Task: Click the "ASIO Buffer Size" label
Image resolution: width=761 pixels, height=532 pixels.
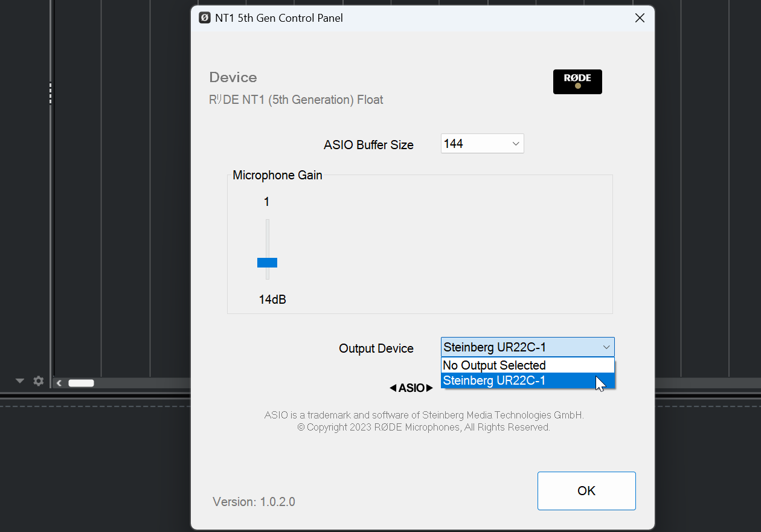Action: coord(368,145)
